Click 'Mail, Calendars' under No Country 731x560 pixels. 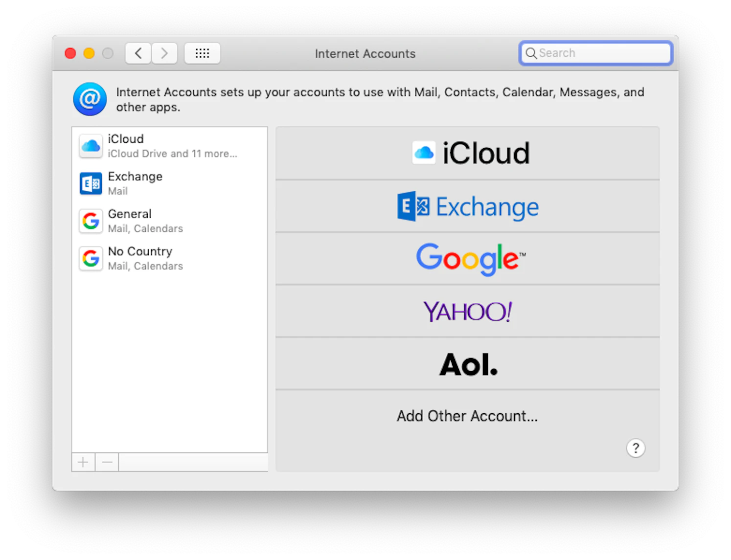tap(145, 266)
